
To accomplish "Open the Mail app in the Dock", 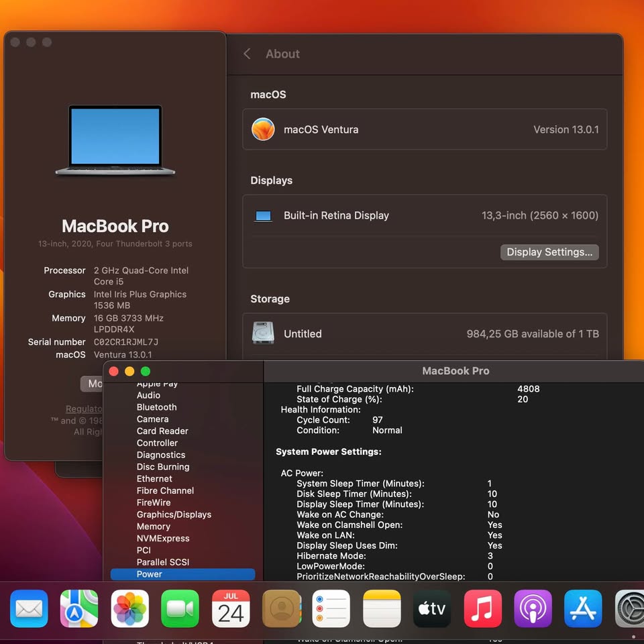I will 29,608.
